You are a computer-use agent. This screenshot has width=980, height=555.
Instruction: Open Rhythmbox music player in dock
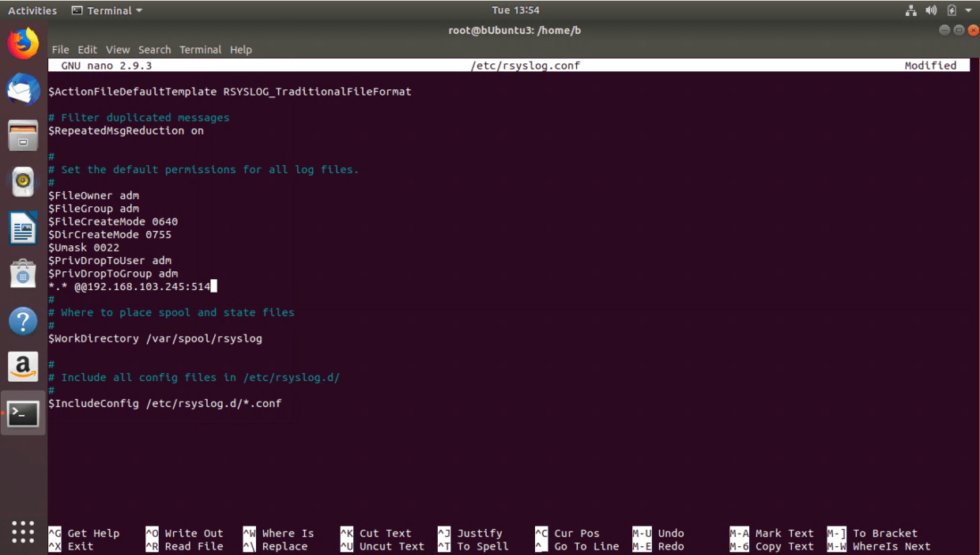coord(23,182)
